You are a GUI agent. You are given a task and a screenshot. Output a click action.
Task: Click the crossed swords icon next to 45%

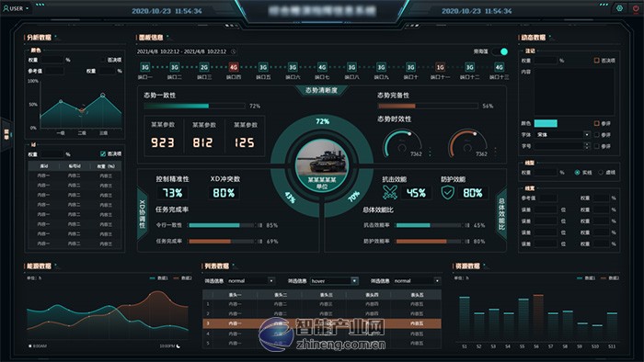(390, 193)
